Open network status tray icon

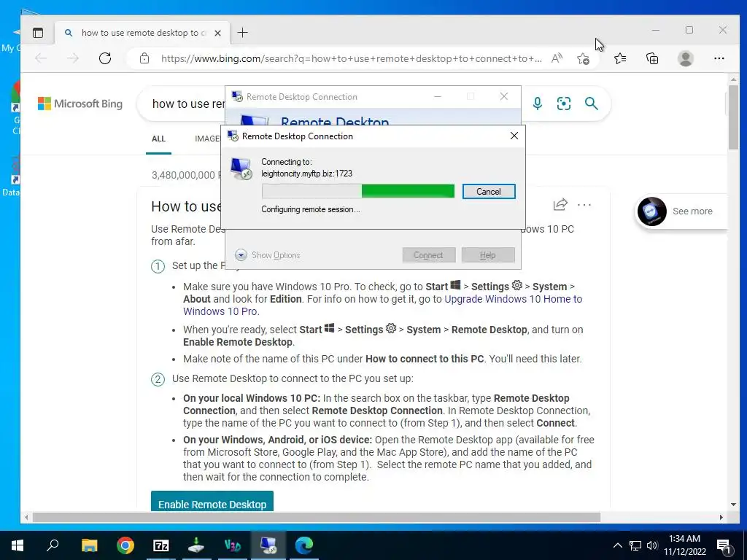pyautogui.click(x=635, y=545)
